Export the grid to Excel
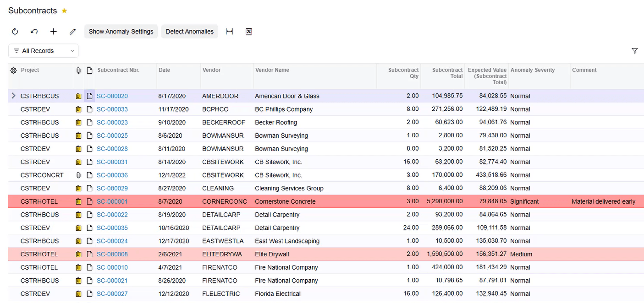This screenshot has width=644, height=303. (249, 32)
